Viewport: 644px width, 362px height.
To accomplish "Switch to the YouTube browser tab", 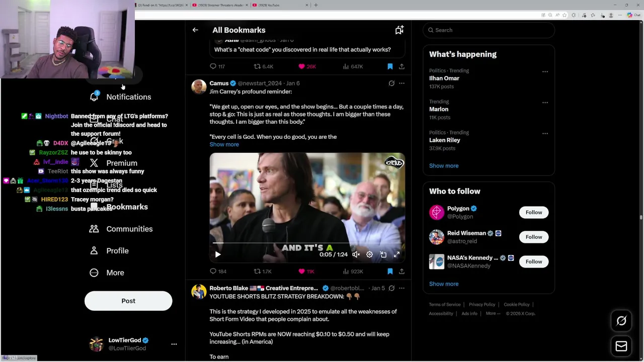I will [x=280, y=5].
